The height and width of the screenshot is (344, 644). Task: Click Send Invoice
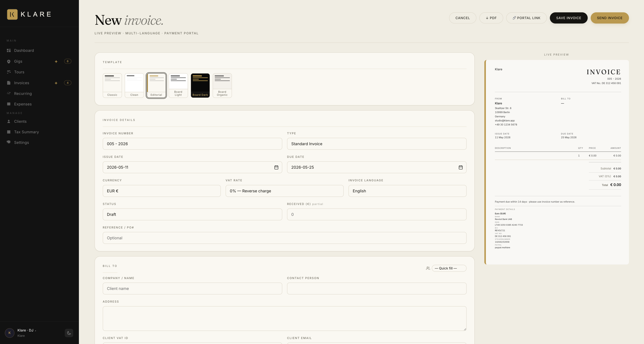click(610, 18)
